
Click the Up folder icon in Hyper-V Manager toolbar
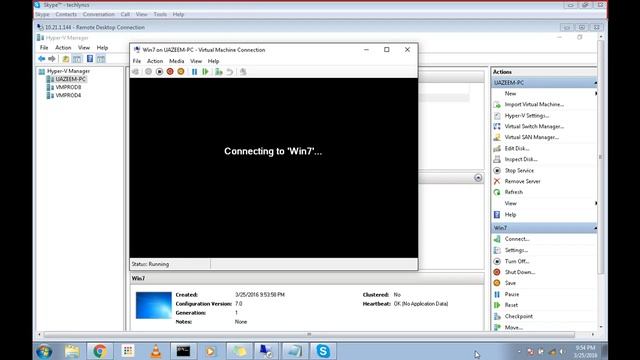(65, 59)
